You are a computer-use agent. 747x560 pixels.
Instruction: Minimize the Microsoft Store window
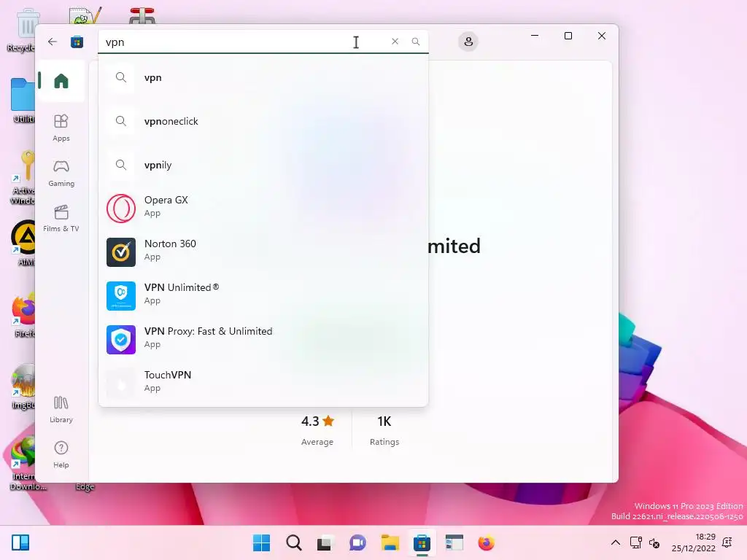[535, 36]
